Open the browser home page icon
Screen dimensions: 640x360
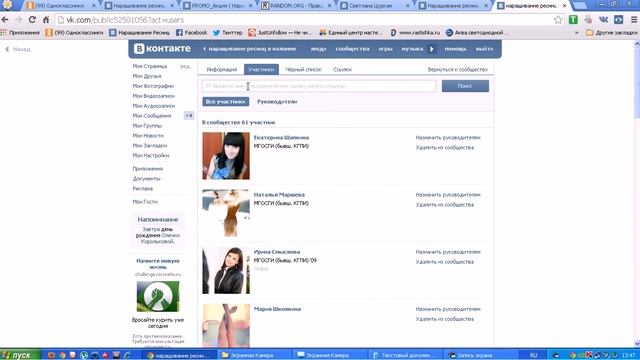pos(46,20)
